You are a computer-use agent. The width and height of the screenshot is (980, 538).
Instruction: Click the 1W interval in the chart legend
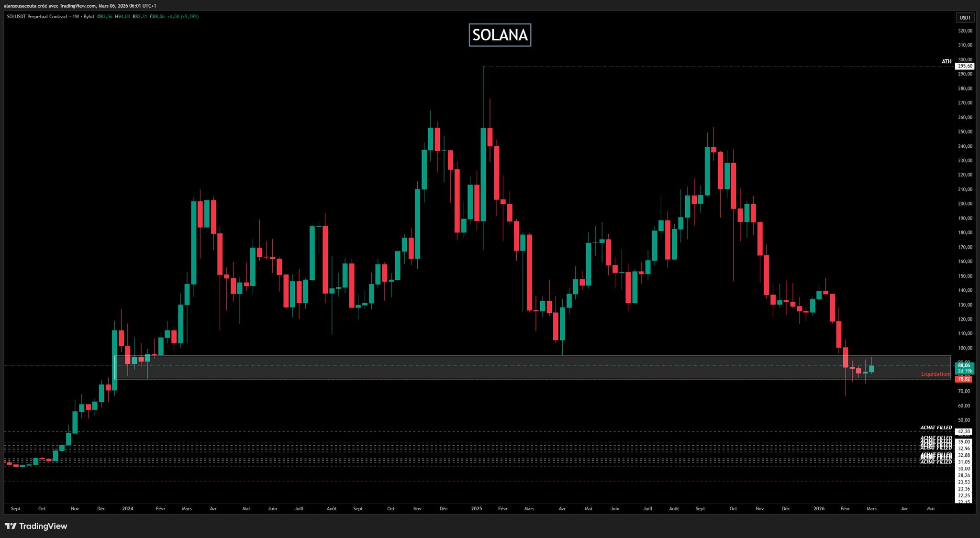(x=76, y=17)
